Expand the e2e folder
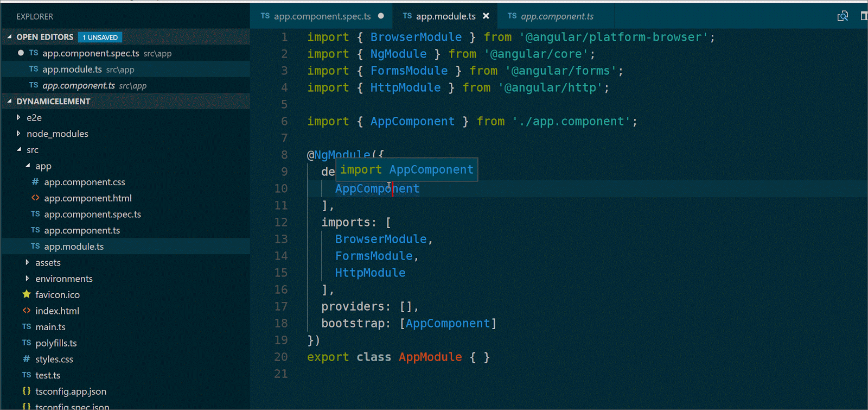The width and height of the screenshot is (868, 410). [x=18, y=117]
